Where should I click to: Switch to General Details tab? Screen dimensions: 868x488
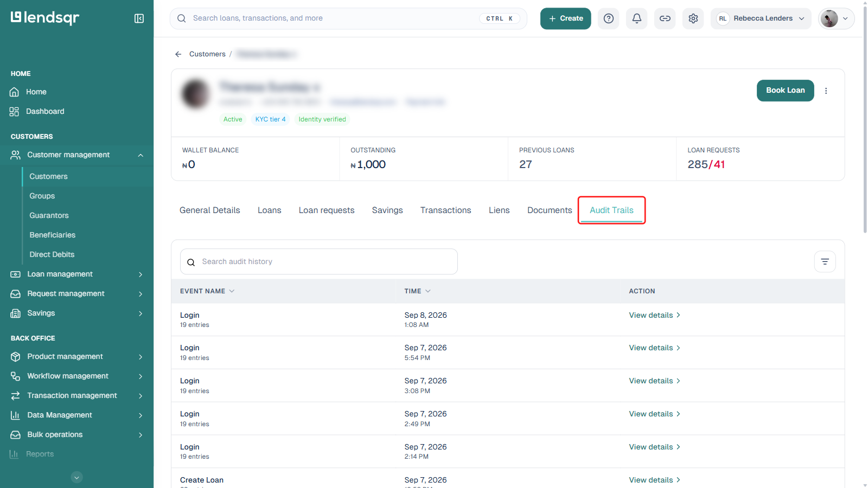coord(210,210)
